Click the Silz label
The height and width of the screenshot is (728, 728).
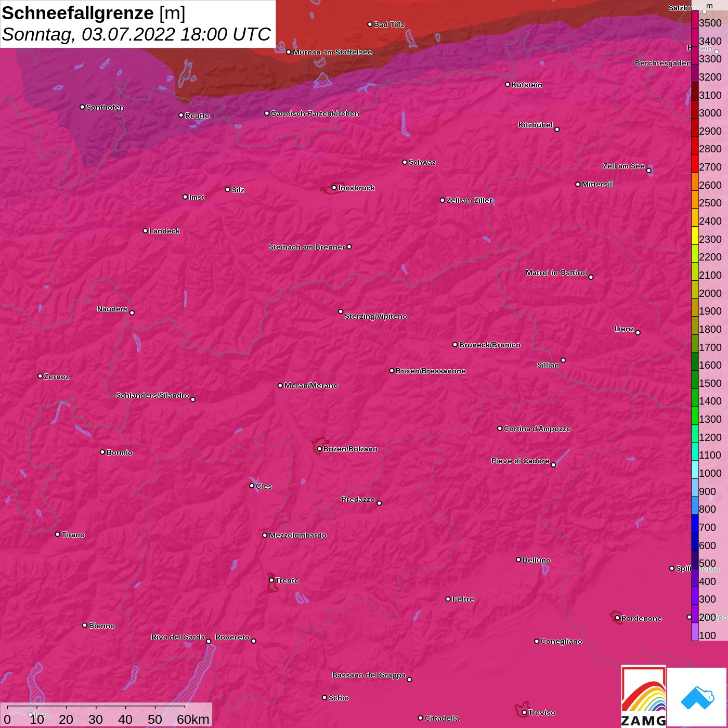238,190
